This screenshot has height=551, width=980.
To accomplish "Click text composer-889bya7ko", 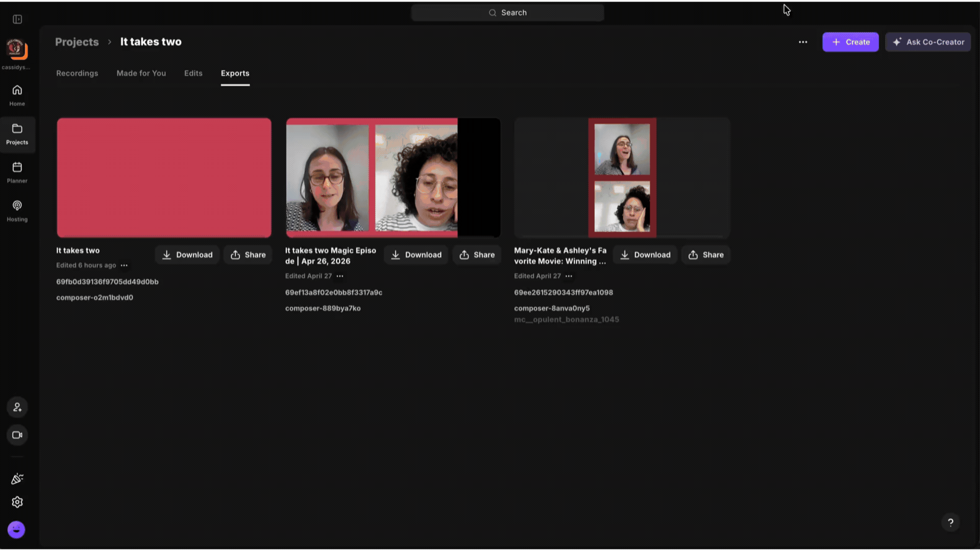I will pos(323,308).
